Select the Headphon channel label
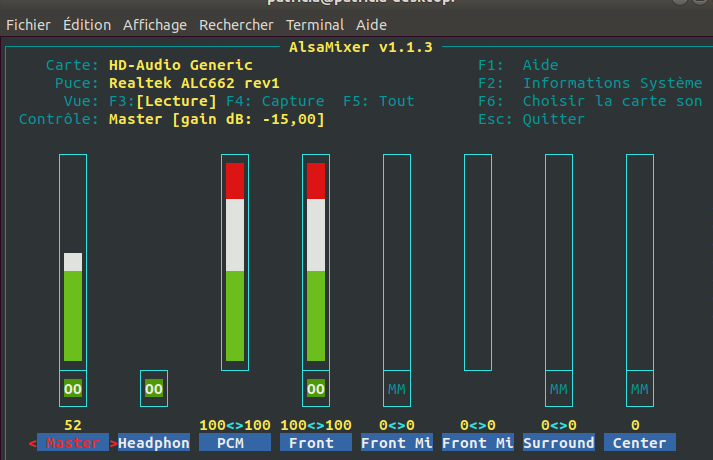This screenshot has height=460, width=713. [x=154, y=443]
